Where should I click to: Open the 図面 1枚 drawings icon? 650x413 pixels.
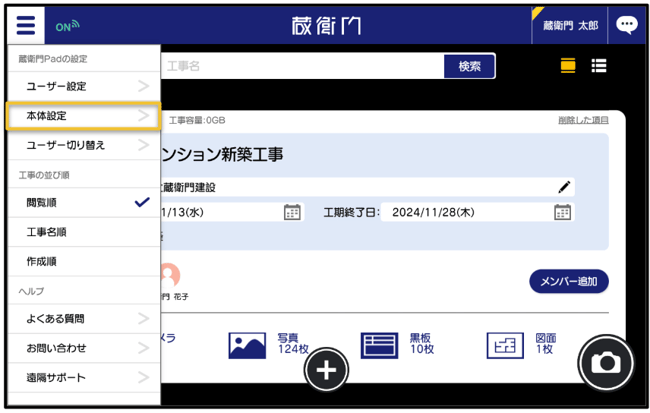click(505, 345)
